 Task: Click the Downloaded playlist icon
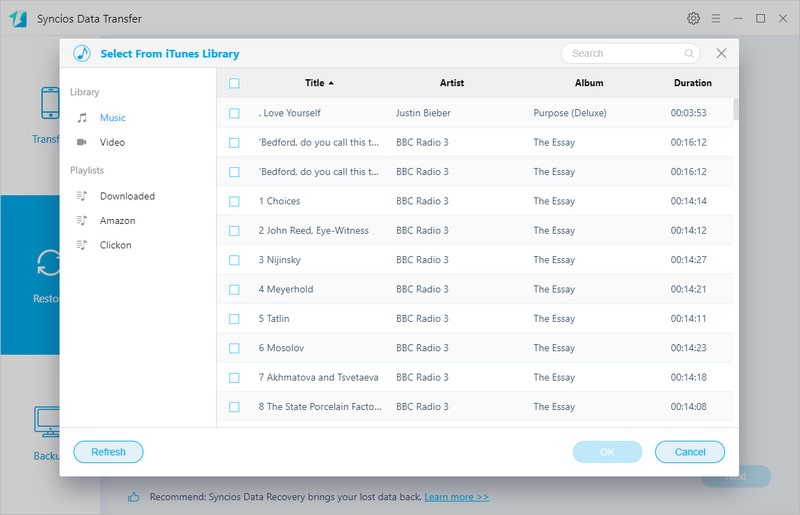tap(82, 196)
